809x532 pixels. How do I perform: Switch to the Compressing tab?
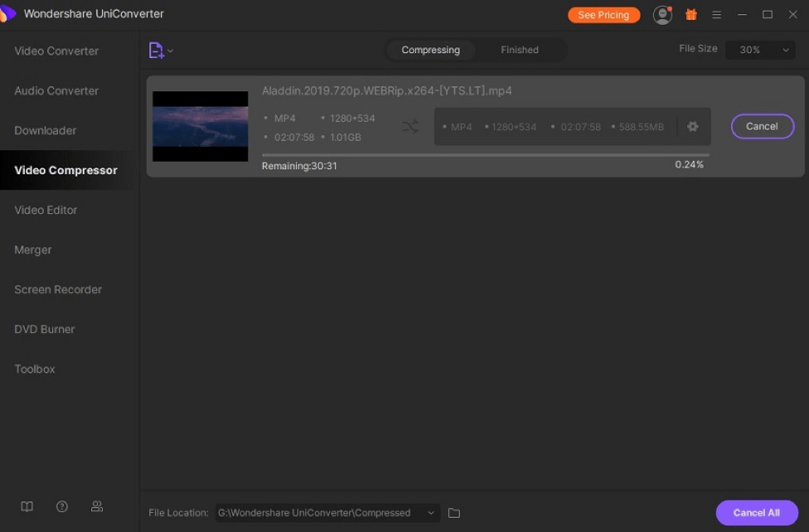431,50
